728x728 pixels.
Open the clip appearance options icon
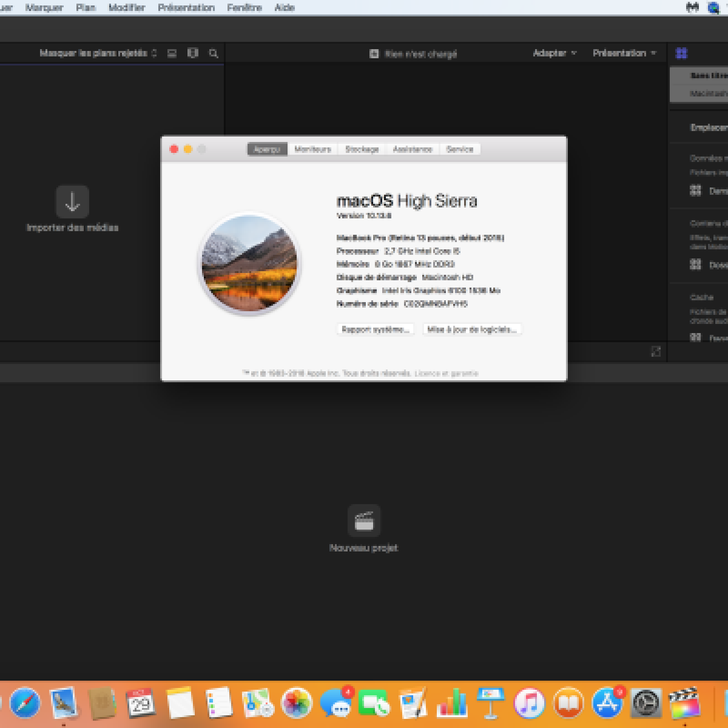pyautogui.click(x=172, y=53)
